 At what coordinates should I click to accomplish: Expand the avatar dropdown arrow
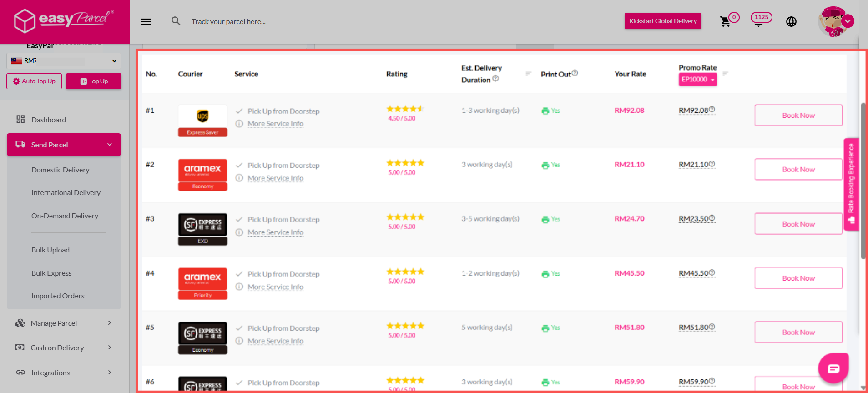848,21
